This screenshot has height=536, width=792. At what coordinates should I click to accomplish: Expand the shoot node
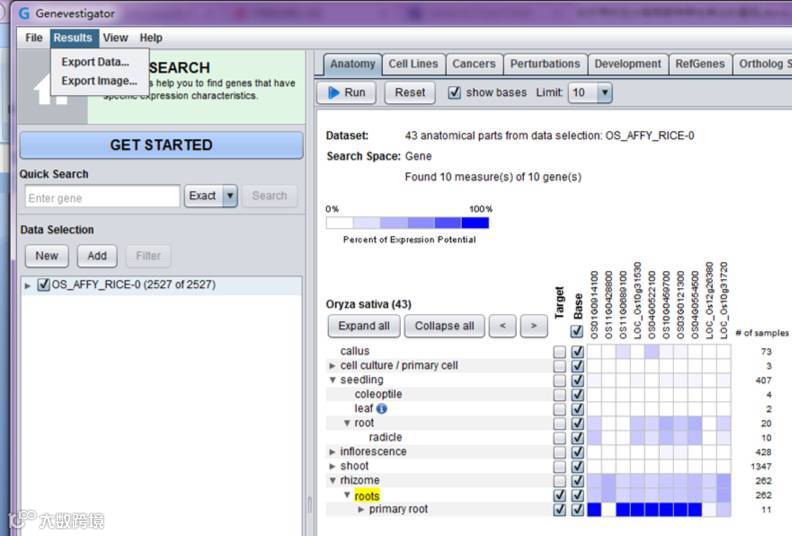[x=332, y=466]
